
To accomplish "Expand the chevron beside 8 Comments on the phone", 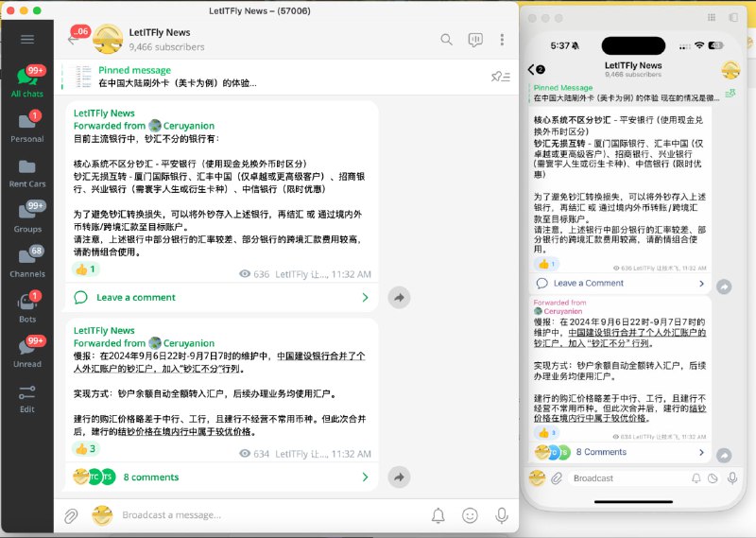I will [x=701, y=452].
